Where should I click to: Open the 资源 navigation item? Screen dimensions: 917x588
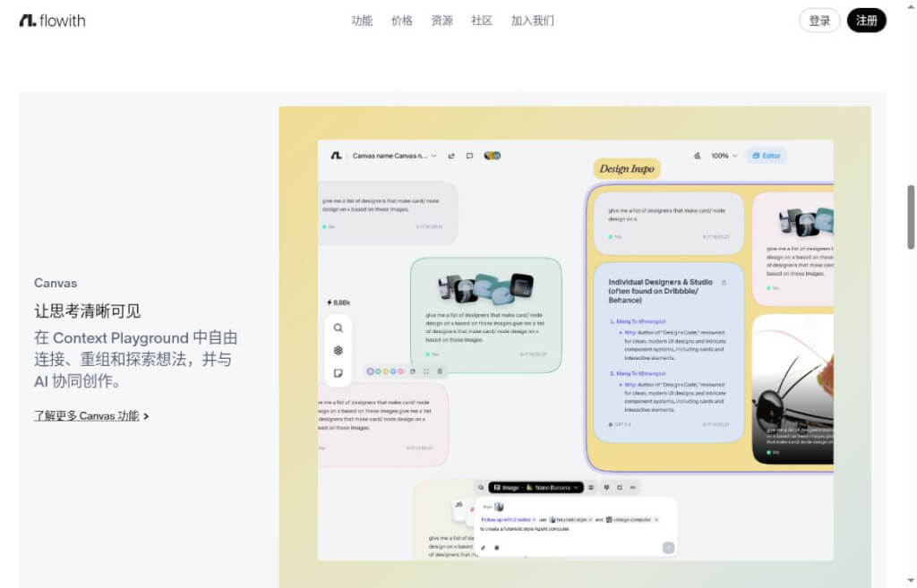[441, 21]
